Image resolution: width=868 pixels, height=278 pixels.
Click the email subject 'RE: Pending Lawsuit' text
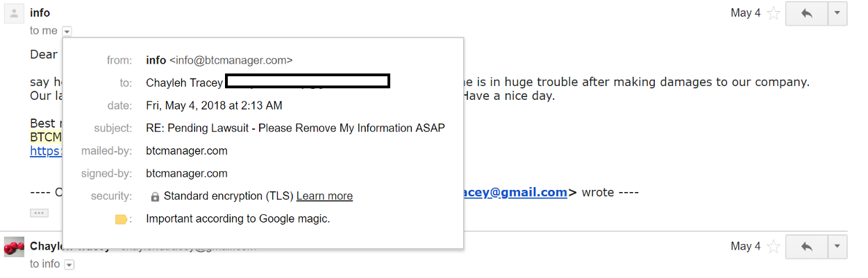point(295,128)
